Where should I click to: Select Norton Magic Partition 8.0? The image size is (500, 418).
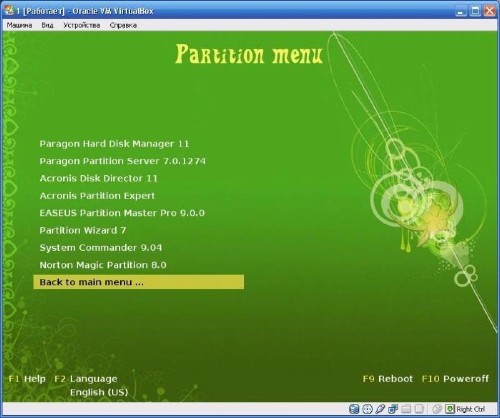pyautogui.click(x=103, y=265)
